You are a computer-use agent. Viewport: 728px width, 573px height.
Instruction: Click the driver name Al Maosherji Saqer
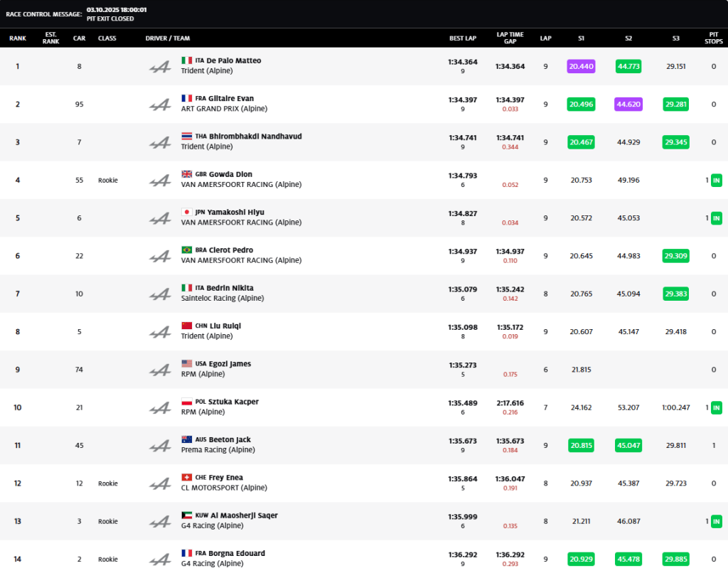[245, 515]
